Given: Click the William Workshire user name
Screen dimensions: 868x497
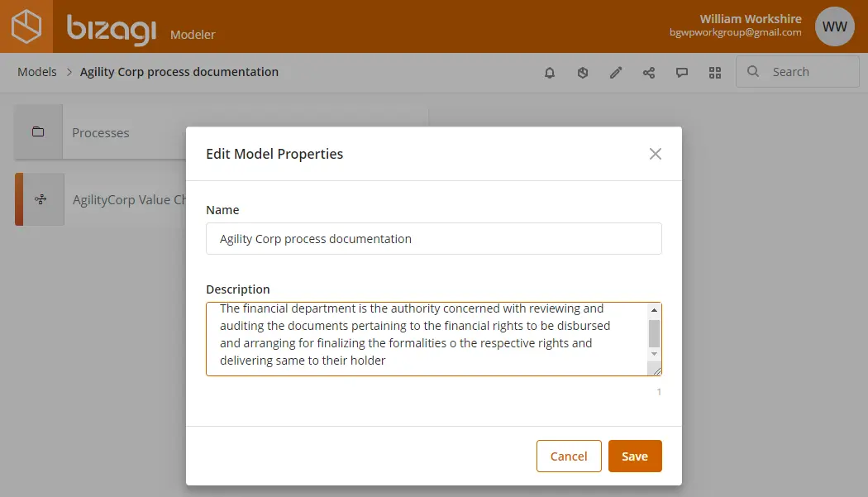Looking at the screenshot, I should [x=751, y=19].
